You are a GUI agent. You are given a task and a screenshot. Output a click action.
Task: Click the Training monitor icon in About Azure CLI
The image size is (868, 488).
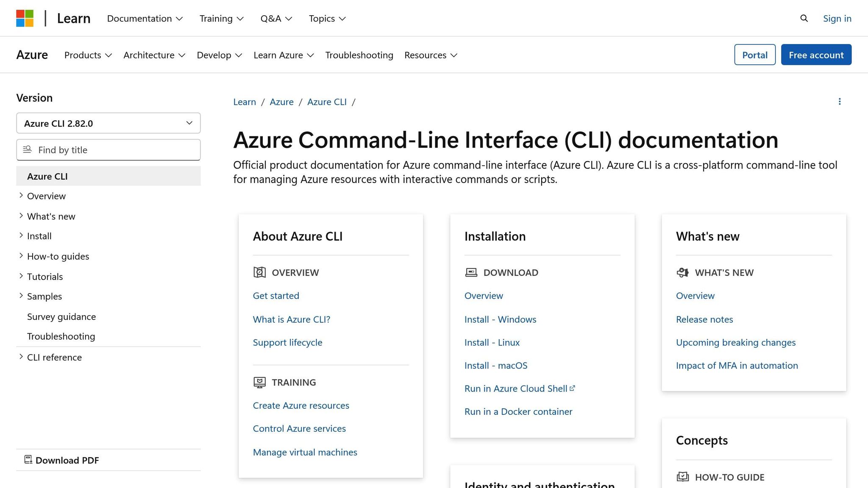tap(259, 382)
